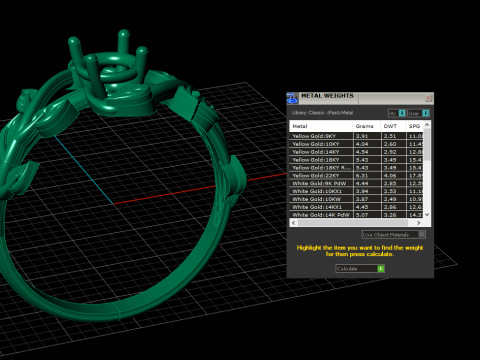480x360 pixels.
Task: Click grams value 4.04 for 10KY
Action: (362, 144)
